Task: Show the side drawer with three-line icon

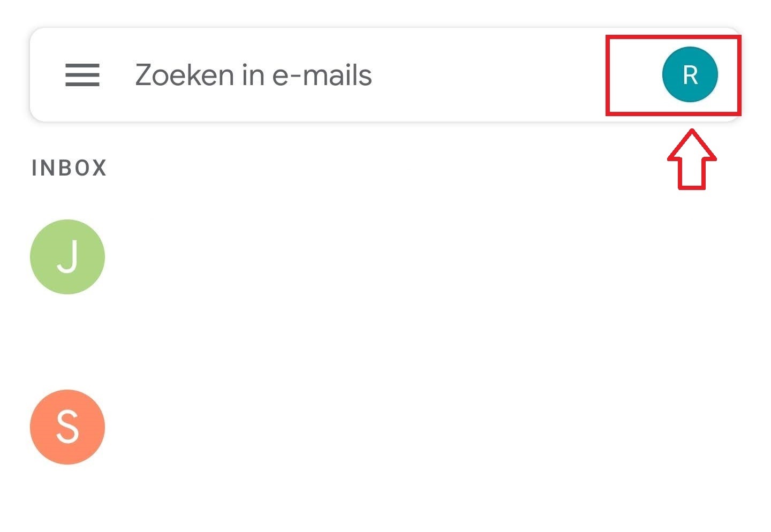Action: [x=82, y=75]
